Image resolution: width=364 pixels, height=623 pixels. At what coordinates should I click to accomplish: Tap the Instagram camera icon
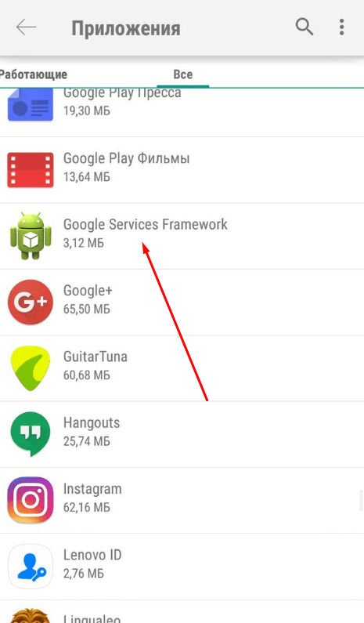[x=31, y=500]
